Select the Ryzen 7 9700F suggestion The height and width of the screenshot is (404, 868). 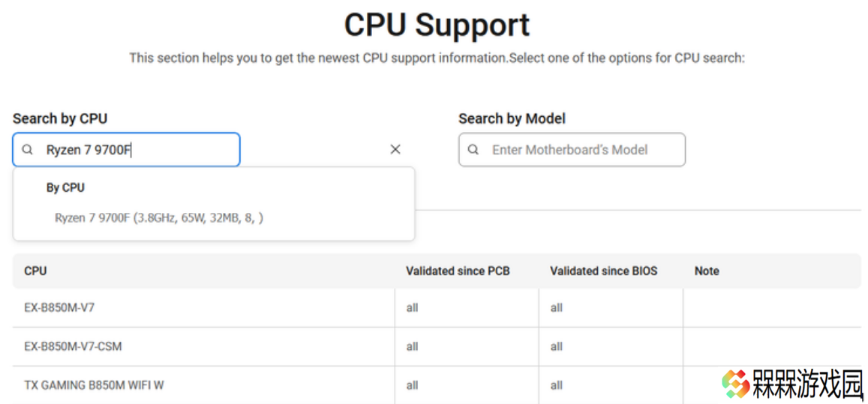tap(159, 218)
